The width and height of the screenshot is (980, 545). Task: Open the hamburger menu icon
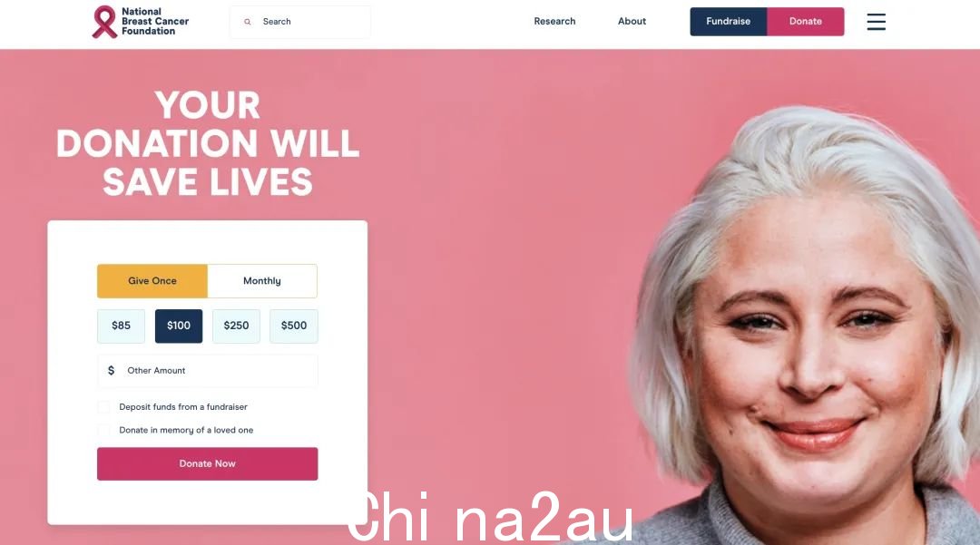click(876, 22)
